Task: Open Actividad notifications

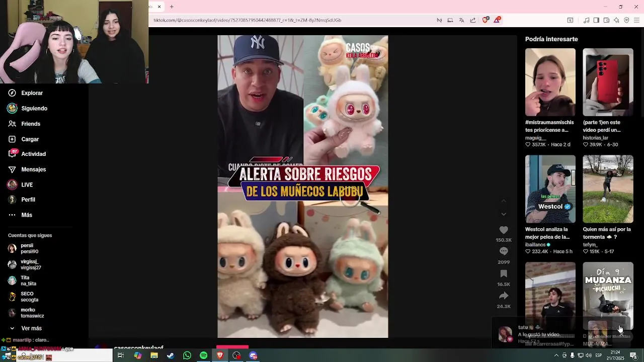Action: [27, 154]
